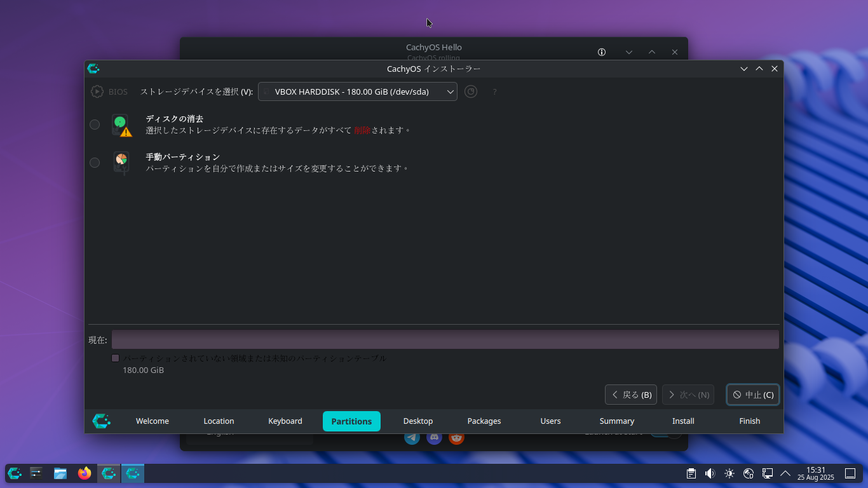
Task: Click the question mark help icon
Action: [494, 92]
